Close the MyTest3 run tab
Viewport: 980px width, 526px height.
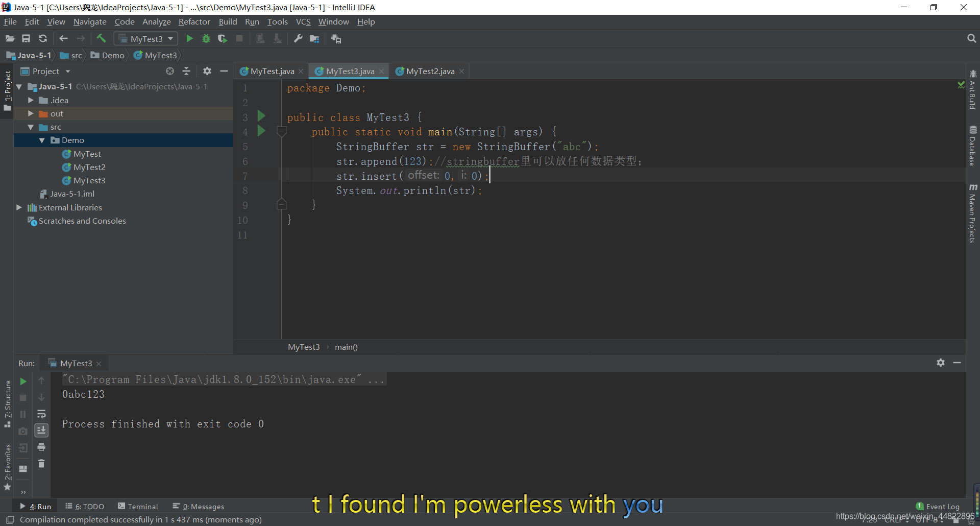pyautogui.click(x=99, y=364)
